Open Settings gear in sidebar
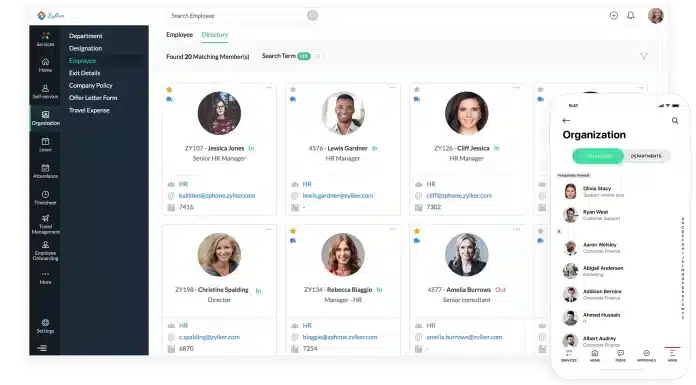 (x=45, y=326)
